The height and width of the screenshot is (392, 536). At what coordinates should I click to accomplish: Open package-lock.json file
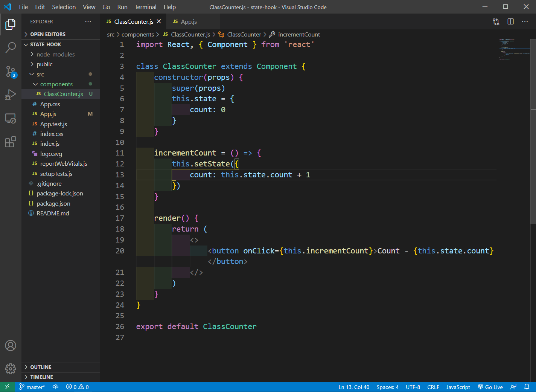[61, 194]
